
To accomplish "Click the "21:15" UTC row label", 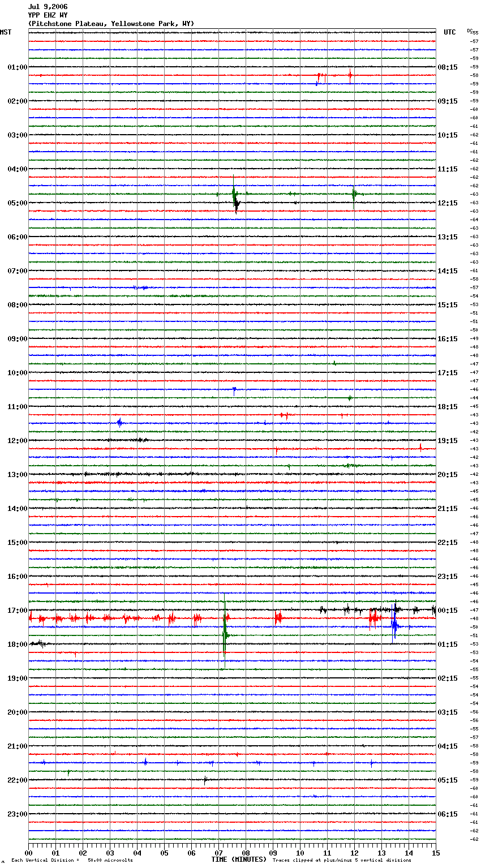I will [448, 509].
